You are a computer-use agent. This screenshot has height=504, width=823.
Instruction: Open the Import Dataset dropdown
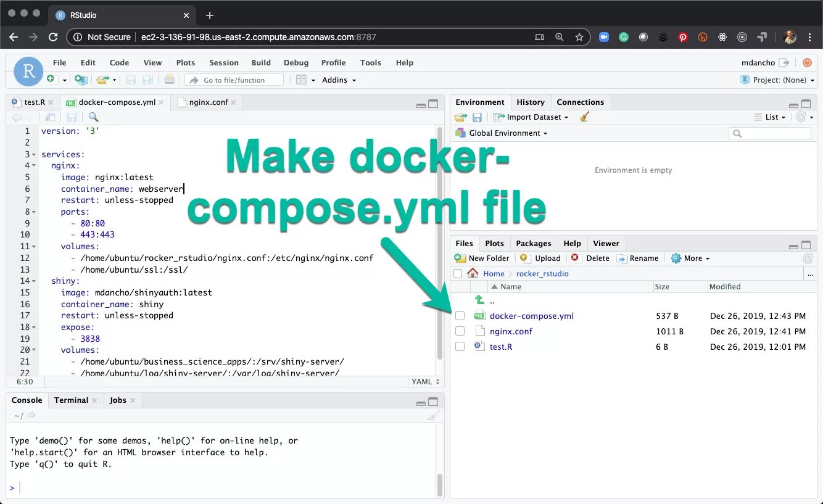[x=531, y=117]
